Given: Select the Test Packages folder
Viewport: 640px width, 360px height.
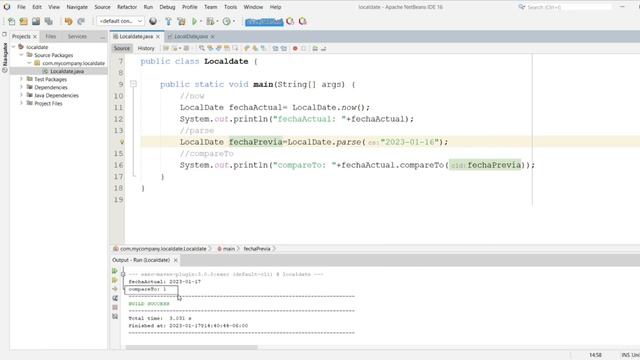Looking at the screenshot, I should [x=50, y=79].
